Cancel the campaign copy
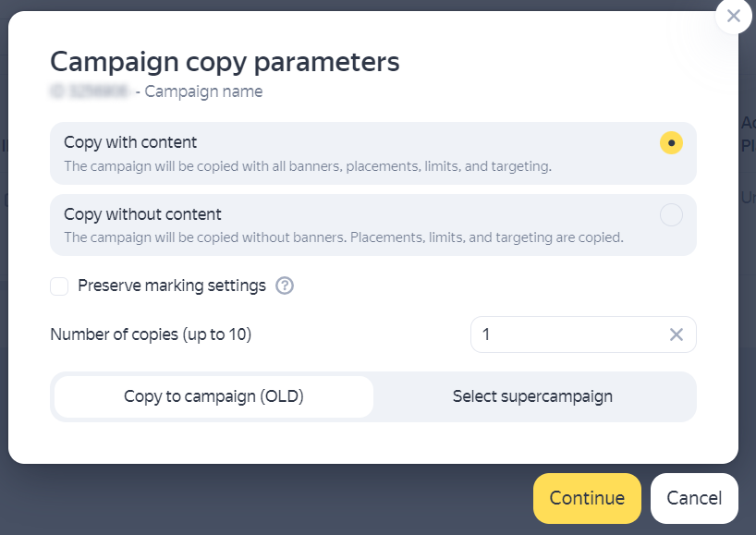The height and width of the screenshot is (535, 756). [693, 498]
